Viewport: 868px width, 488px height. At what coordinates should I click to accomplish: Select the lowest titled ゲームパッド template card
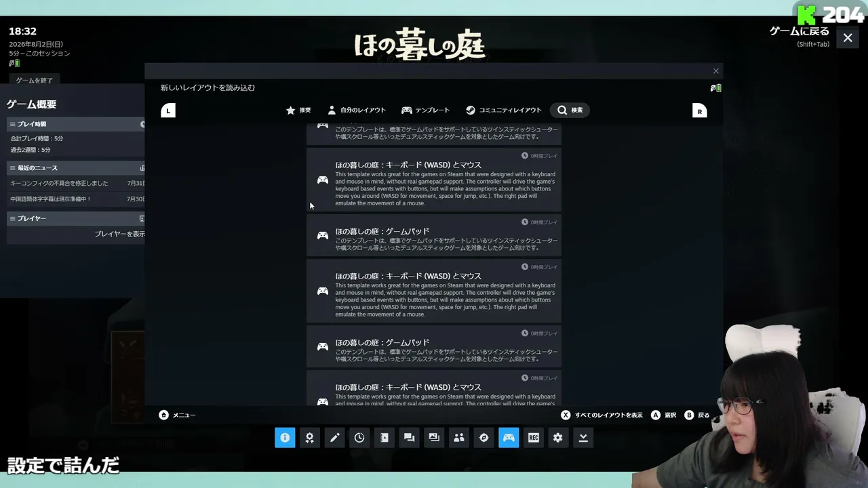click(x=434, y=346)
